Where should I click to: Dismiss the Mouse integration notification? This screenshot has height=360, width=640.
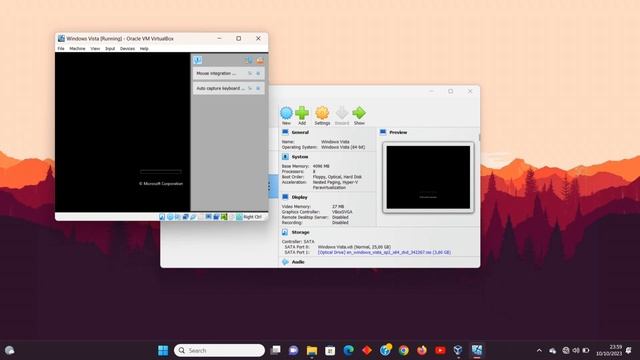(x=258, y=73)
